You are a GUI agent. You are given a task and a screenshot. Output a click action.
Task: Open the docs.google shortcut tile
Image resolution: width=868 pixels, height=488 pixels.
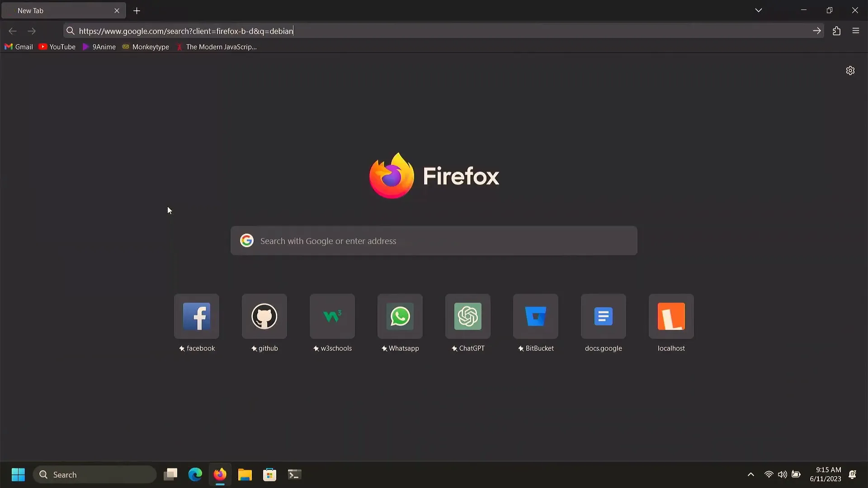604,316
